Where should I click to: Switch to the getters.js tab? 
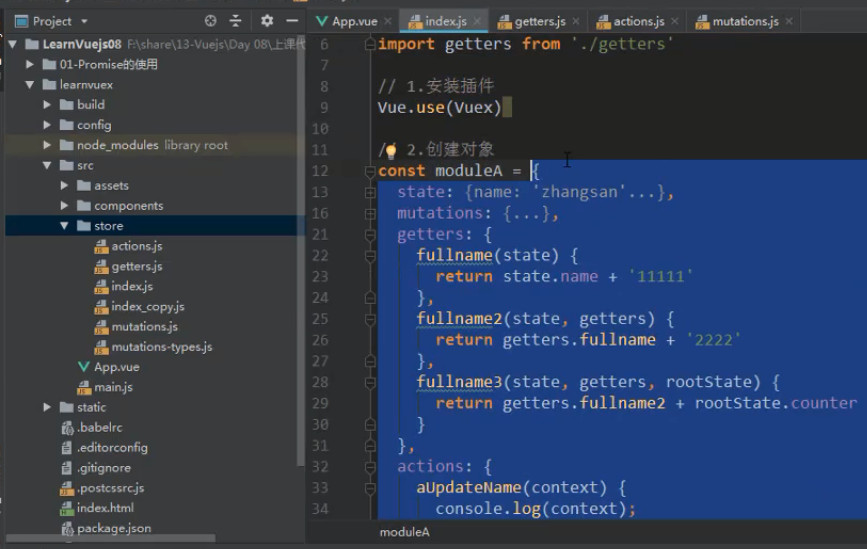540,22
